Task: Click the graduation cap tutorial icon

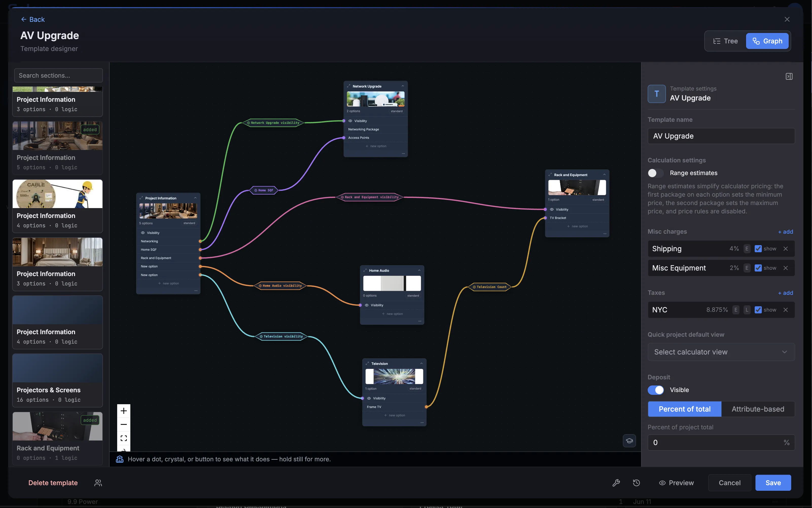Action: click(629, 441)
